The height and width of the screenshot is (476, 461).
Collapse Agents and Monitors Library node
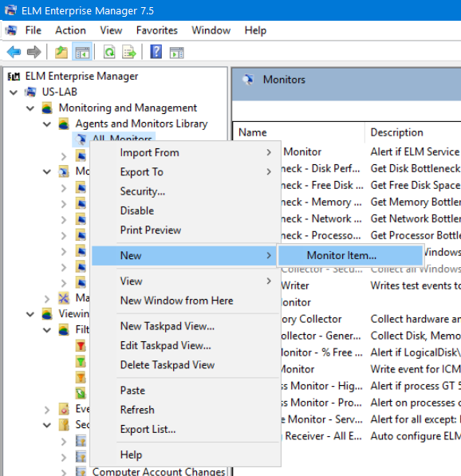tap(47, 124)
